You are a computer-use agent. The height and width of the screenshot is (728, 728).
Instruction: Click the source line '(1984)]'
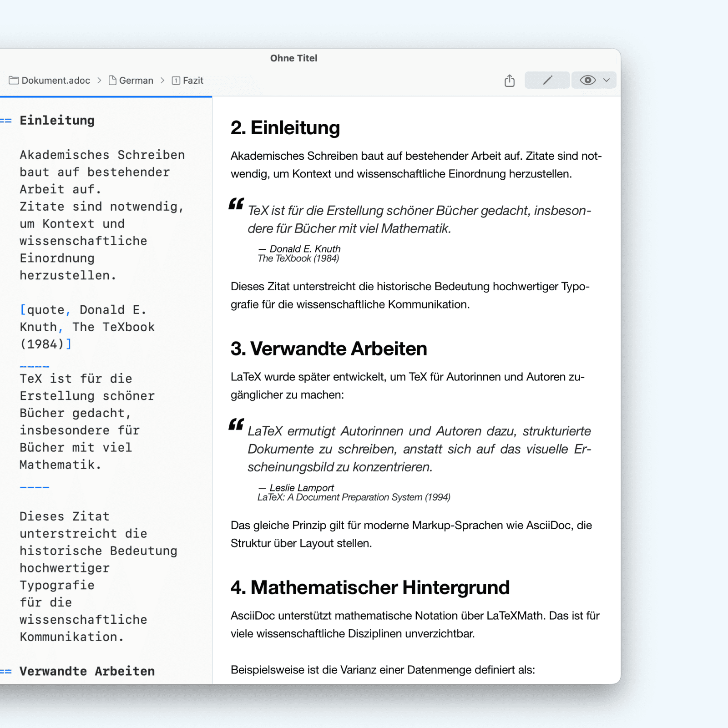[x=45, y=344]
